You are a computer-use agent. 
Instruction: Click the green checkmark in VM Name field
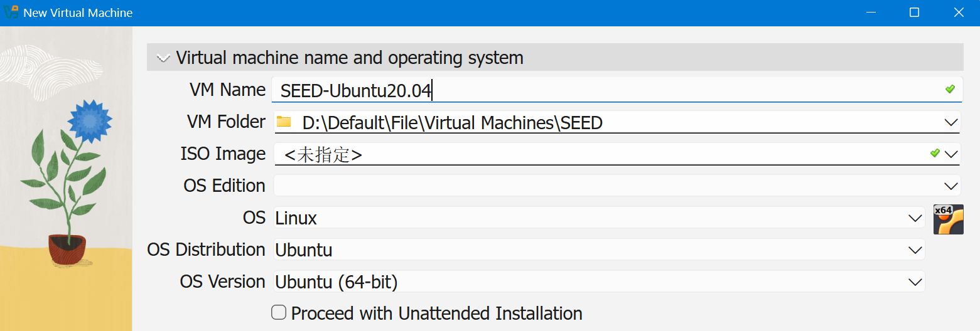pos(950,90)
